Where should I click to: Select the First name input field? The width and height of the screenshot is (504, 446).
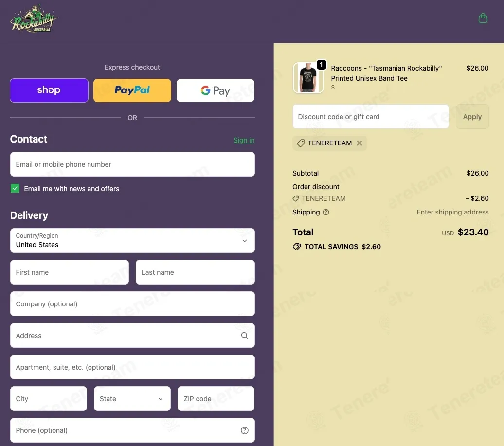[70, 272]
